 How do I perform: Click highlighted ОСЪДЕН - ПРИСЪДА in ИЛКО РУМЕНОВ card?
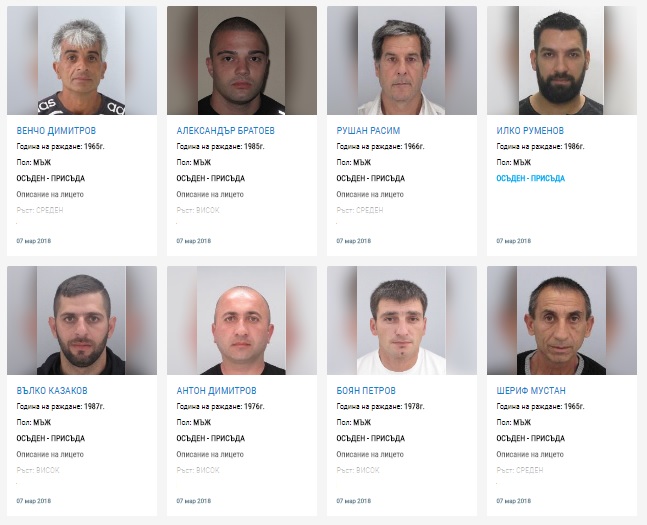click(530, 178)
